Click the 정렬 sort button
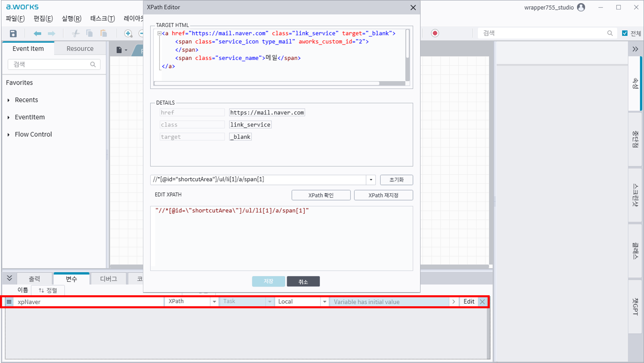The height and width of the screenshot is (363, 644). (x=48, y=290)
